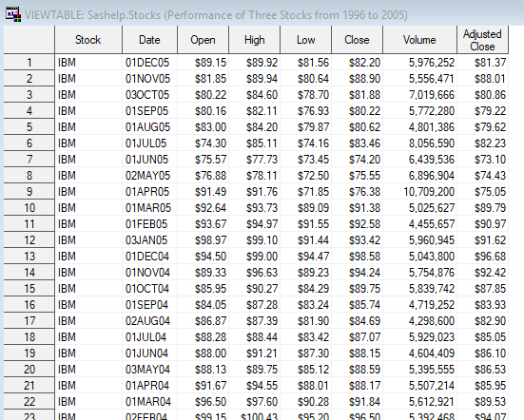Select the Volume column header
Screen dimensions: 524x420
coord(419,40)
